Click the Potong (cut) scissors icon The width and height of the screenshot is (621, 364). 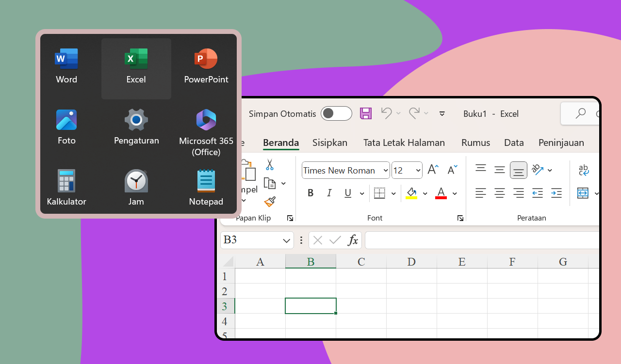(x=270, y=165)
